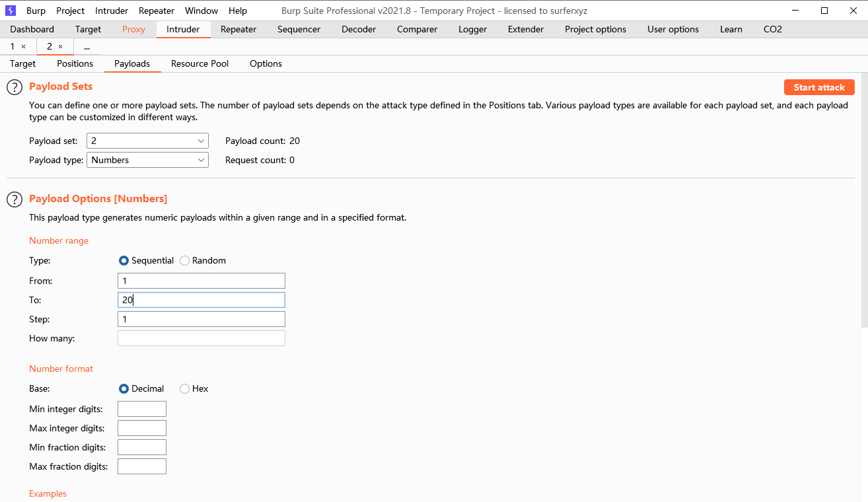Image resolution: width=868 pixels, height=502 pixels.
Task: Open the Intruder menu
Action: pyautogui.click(x=112, y=11)
